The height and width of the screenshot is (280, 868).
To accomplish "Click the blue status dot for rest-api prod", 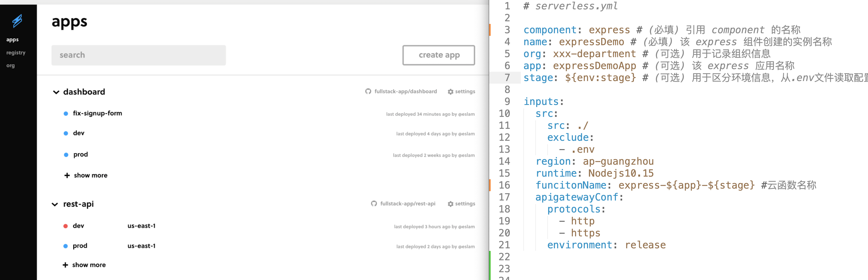I will click(x=66, y=246).
